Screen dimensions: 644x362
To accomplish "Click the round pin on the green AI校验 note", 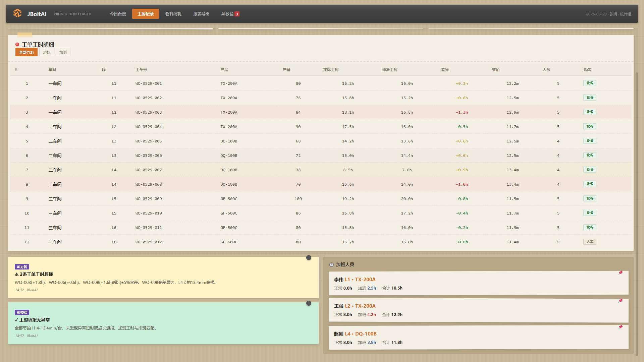I will point(309,303).
